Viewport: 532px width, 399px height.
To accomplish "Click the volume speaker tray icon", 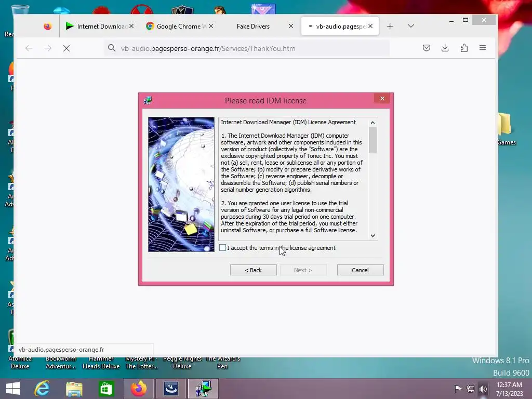I will point(483,389).
